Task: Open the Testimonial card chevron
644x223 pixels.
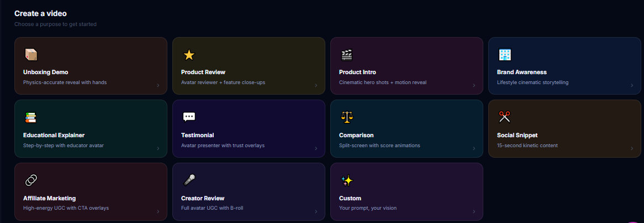Action: tap(316, 148)
